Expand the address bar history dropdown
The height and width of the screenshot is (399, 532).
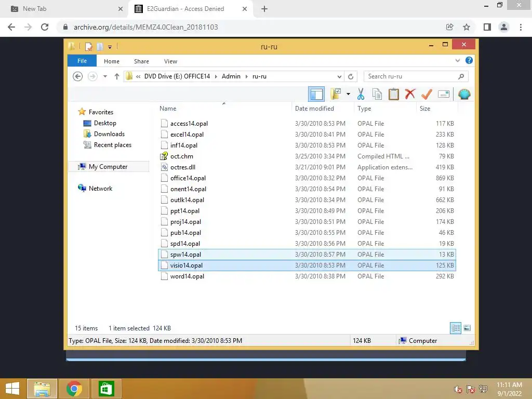tap(339, 77)
